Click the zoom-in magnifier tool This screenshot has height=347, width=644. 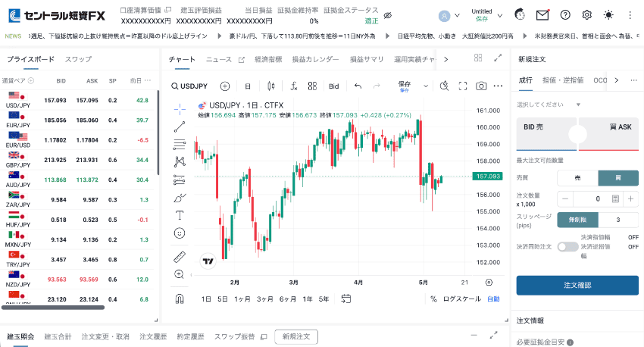click(179, 274)
